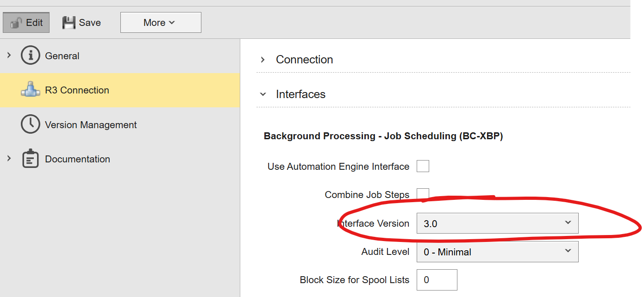Screen dimensions: 644x297
Task: Expand the Documentation tree node arrow
Action: click(9, 159)
